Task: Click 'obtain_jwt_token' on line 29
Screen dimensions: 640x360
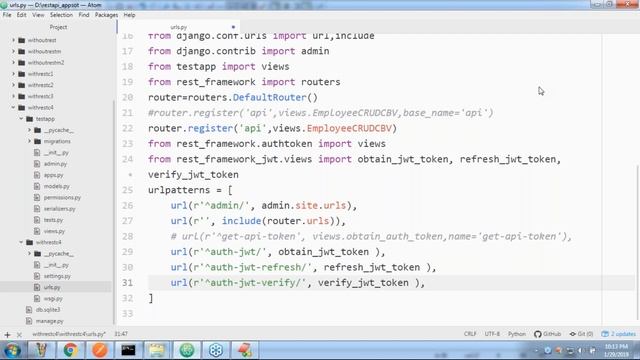Action: [x=323, y=252]
